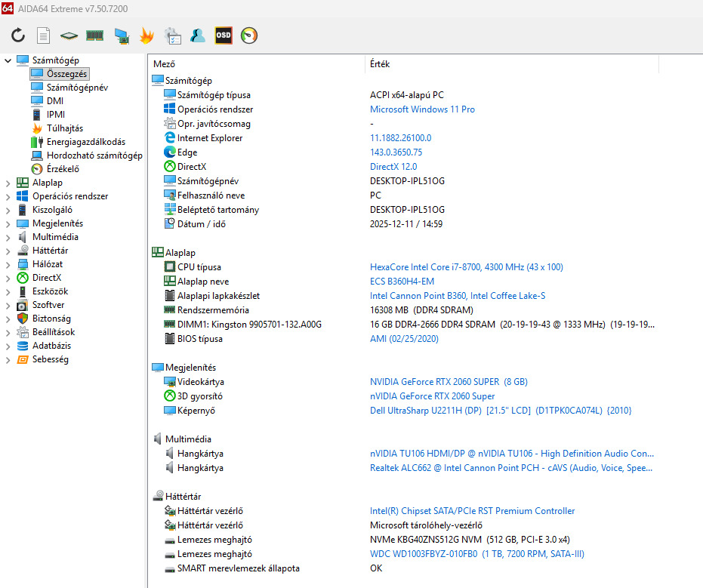Click the Refresh toolbar icon
This screenshot has width=703, height=588.
[18, 35]
